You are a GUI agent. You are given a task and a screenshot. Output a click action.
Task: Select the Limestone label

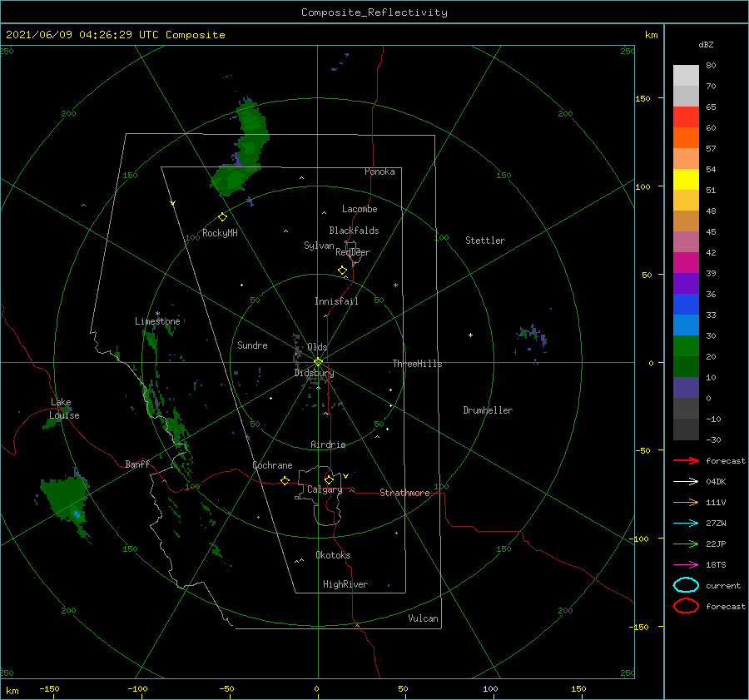pyautogui.click(x=157, y=321)
